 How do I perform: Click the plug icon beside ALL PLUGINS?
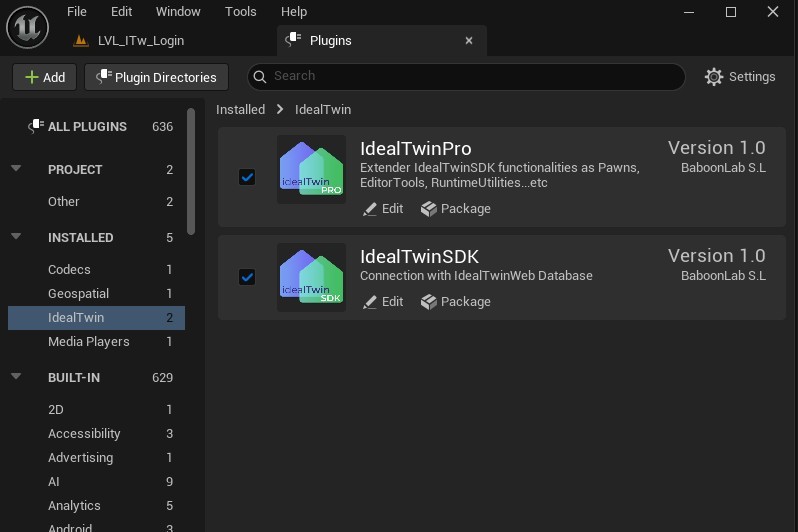36,126
